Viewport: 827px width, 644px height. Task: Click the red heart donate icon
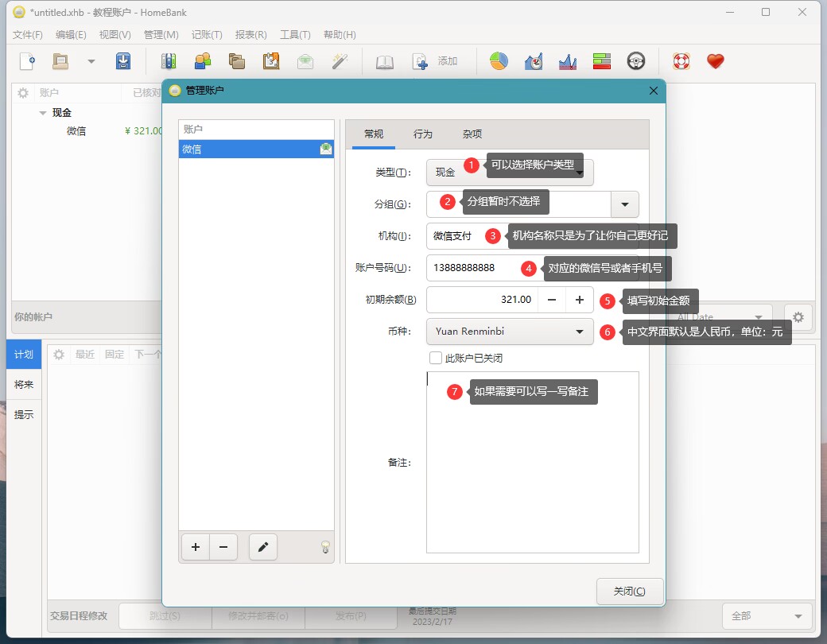(715, 61)
